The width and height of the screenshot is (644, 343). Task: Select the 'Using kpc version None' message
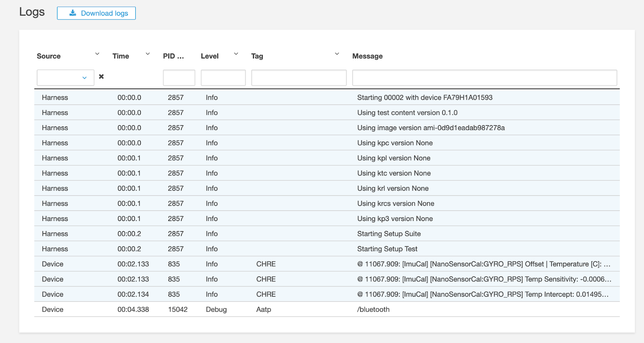395,143
